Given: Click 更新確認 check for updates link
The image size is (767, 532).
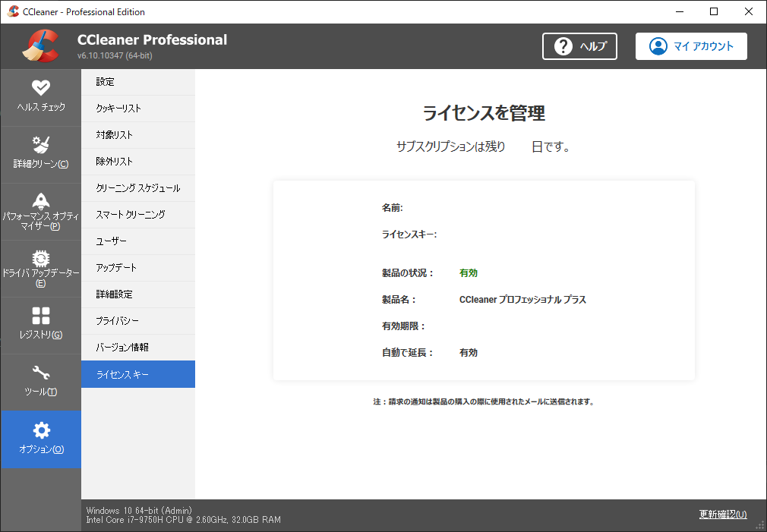Looking at the screenshot, I should coord(723,514).
